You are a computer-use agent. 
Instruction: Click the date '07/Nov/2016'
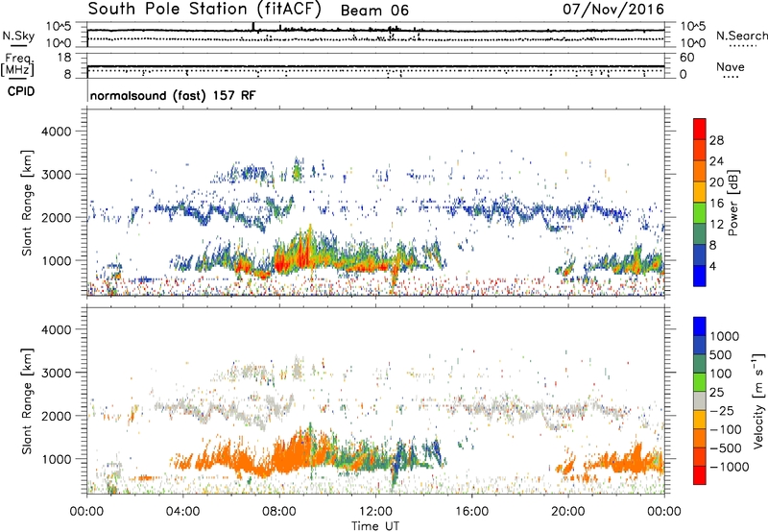coord(613,10)
